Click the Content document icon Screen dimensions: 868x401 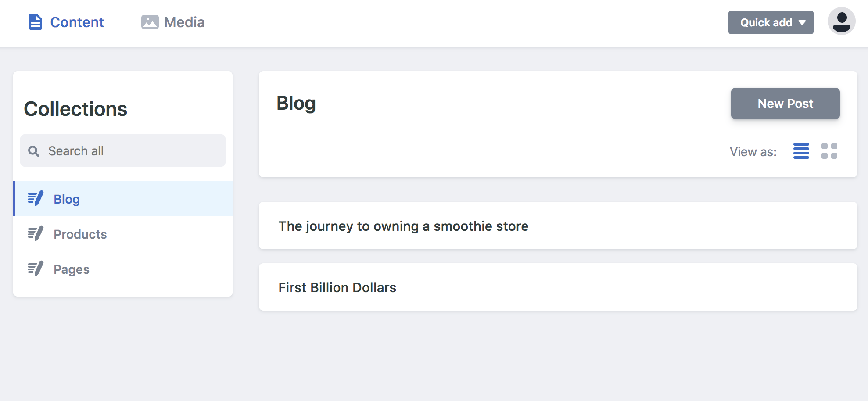[35, 22]
